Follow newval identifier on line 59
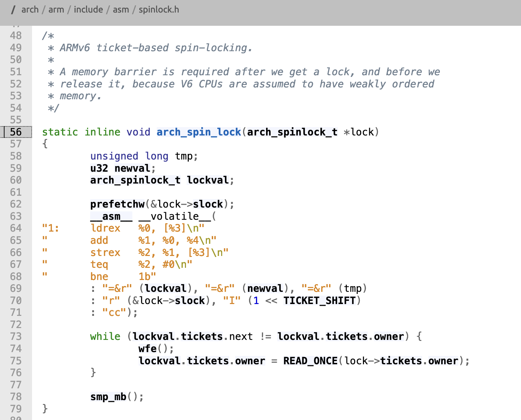This screenshot has height=420, width=521. [132, 168]
